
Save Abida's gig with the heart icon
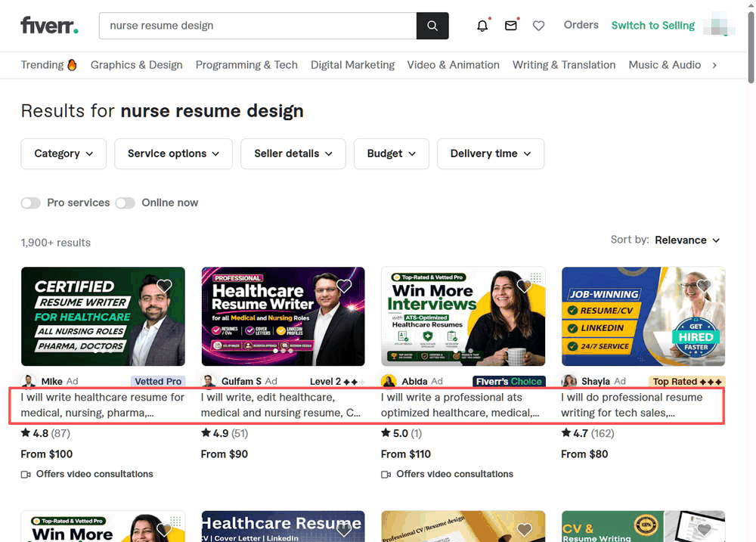point(524,286)
